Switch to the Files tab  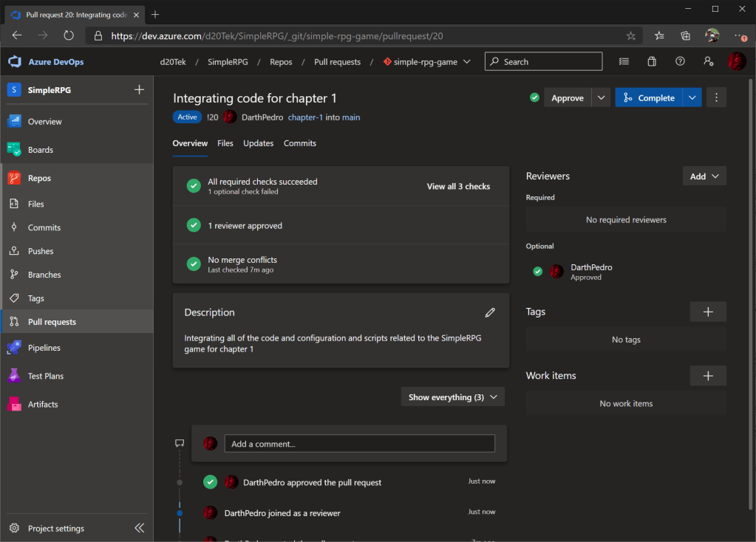tap(225, 143)
